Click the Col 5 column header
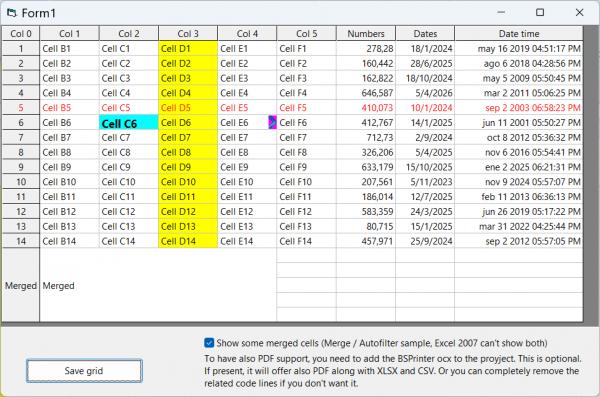Screen dimensions: 600x397 coord(307,34)
